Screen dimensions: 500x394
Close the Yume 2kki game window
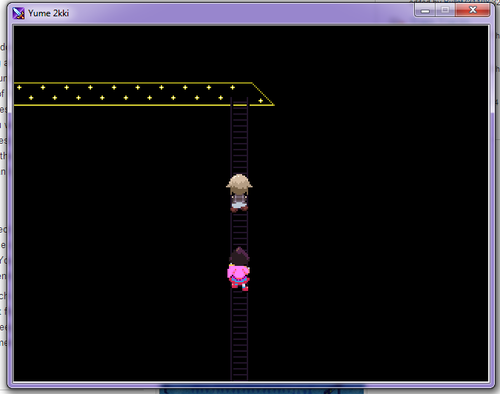tap(473, 10)
